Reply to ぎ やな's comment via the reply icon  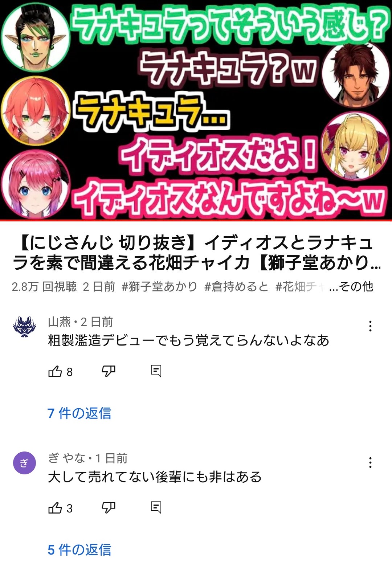coord(156,507)
